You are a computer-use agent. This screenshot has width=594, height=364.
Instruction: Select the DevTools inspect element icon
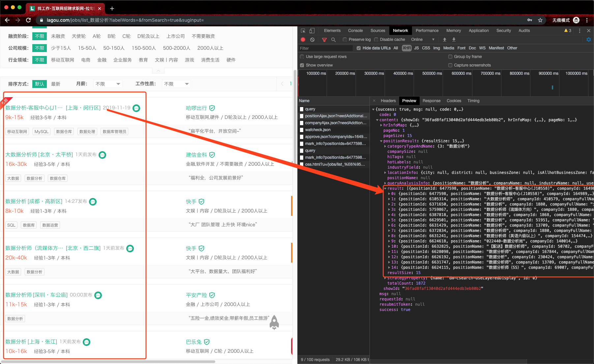click(303, 31)
